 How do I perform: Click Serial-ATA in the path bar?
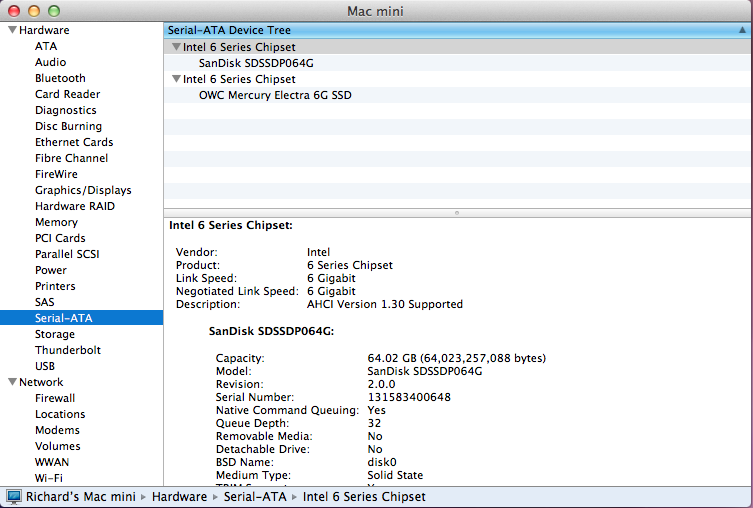coord(255,496)
